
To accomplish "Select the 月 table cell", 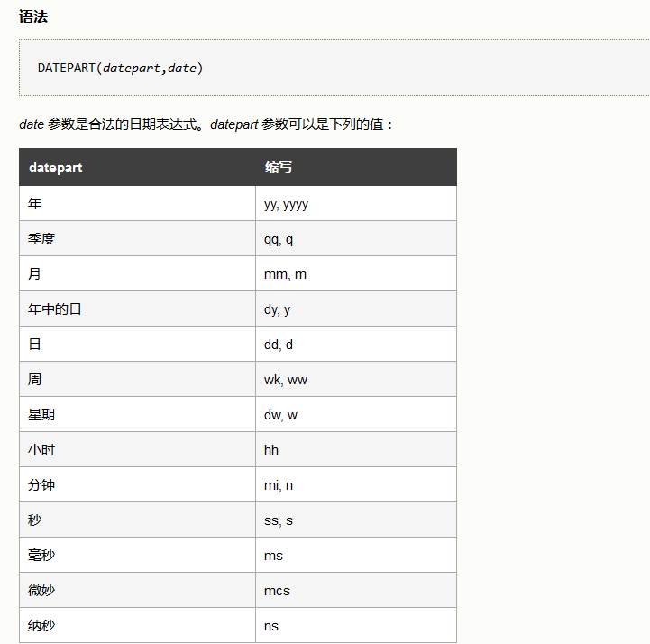I will (x=137, y=273).
